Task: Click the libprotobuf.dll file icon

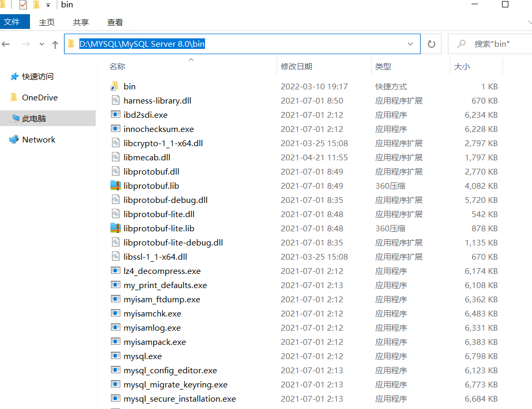Action: coord(116,171)
